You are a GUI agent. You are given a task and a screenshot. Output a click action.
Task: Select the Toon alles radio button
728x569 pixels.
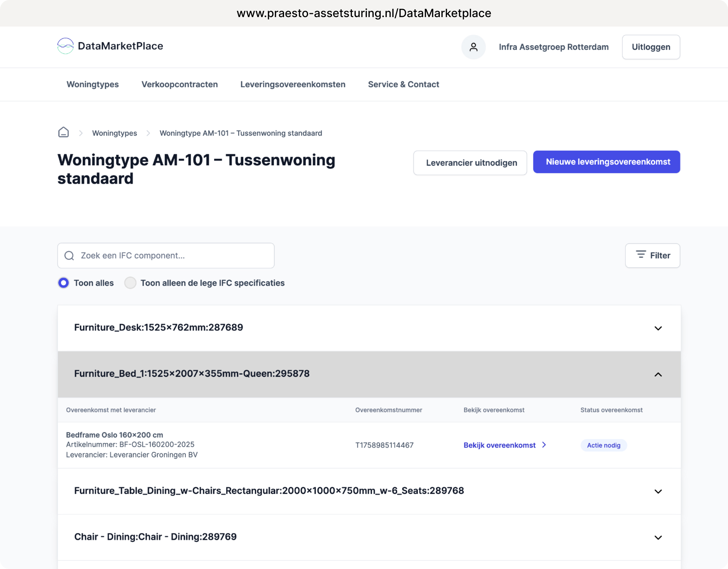click(63, 283)
